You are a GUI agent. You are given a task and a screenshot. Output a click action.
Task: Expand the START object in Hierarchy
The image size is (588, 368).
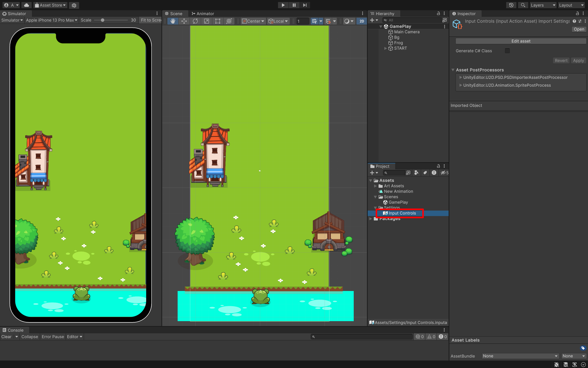click(385, 48)
